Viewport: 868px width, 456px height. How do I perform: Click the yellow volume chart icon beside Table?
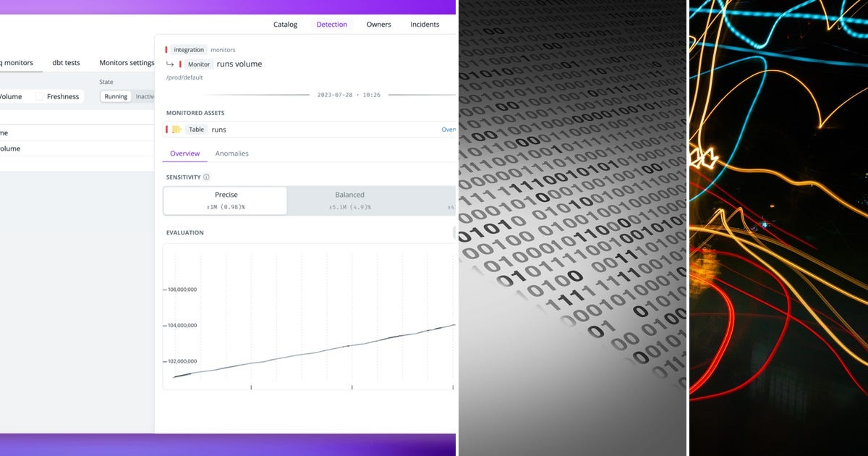tap(176, 129)
